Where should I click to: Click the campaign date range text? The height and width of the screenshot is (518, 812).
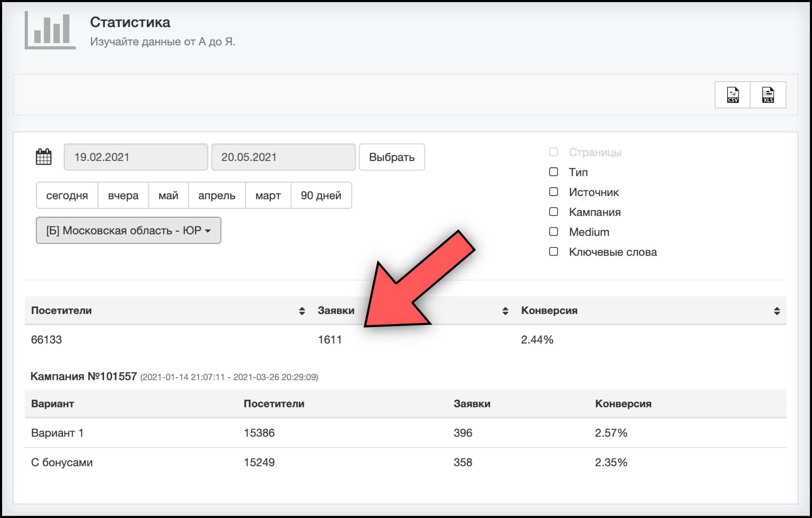[x=229, y=377]
